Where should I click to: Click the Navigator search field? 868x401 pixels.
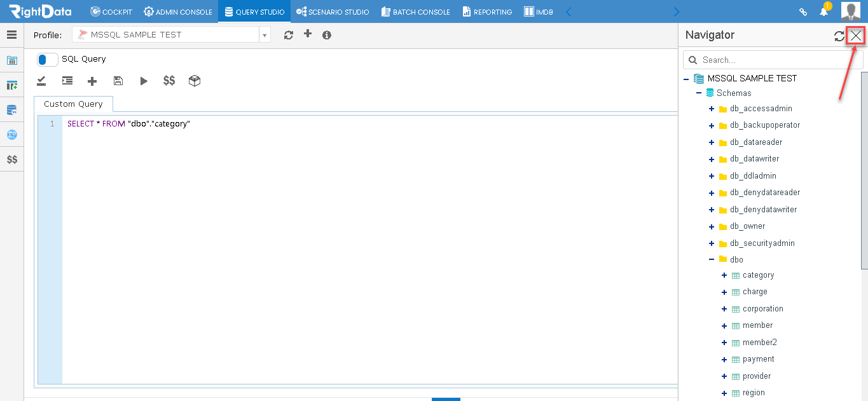(773, 60)
